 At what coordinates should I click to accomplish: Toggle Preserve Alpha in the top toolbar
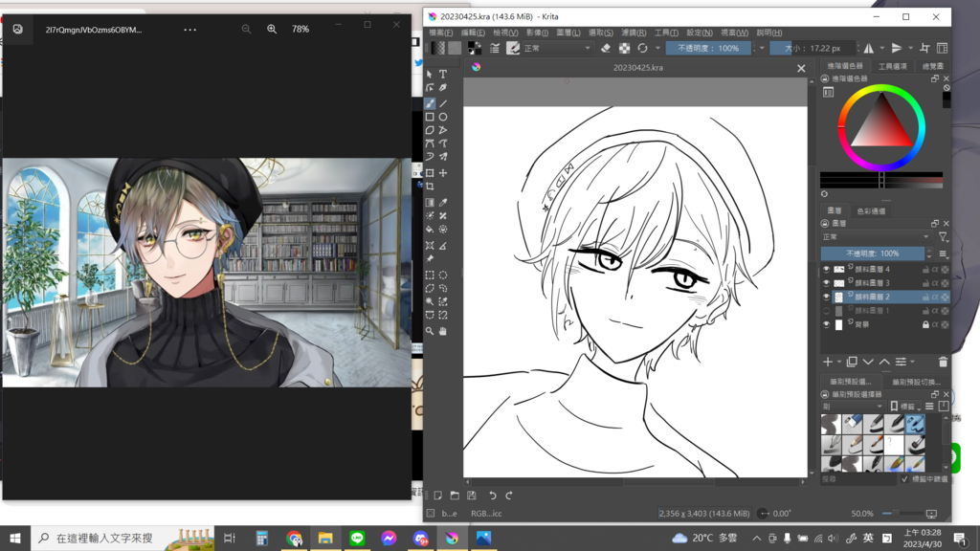point(624,48)
